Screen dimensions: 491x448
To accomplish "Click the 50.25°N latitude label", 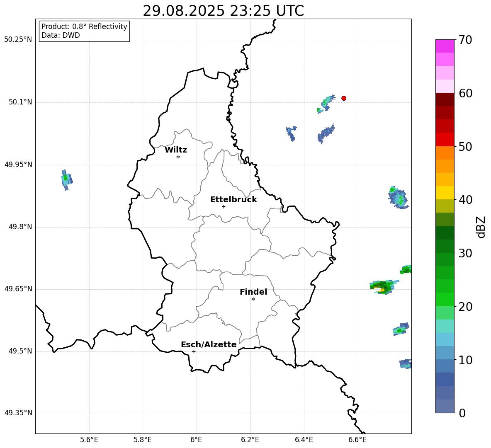I will [18, 40].
